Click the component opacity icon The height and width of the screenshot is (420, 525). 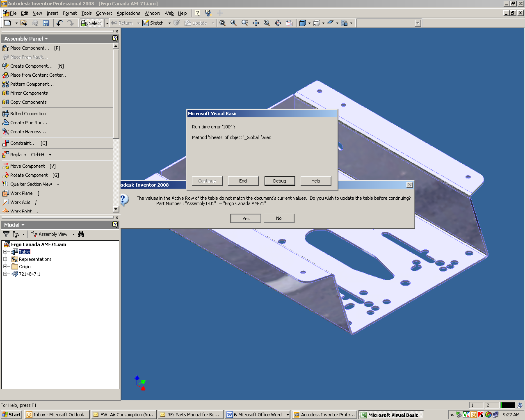[x=345, y=23]
